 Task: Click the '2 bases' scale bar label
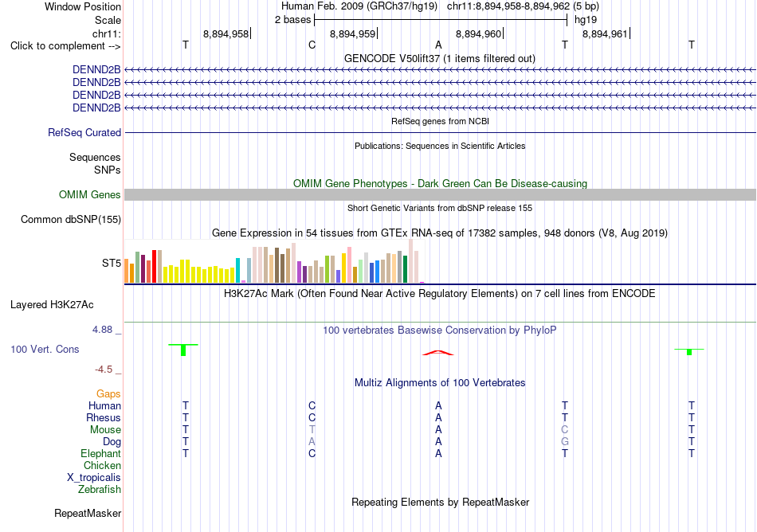[293, 20]
